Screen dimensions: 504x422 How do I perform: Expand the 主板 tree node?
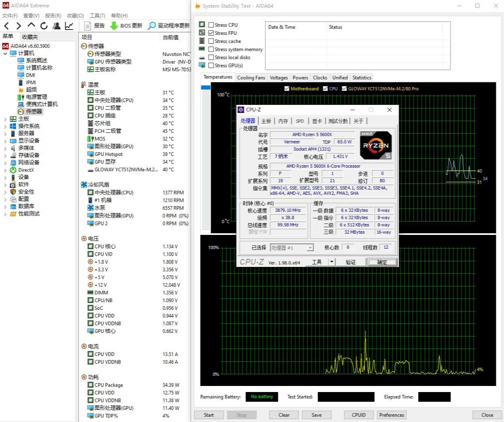[x=5, y=119]
